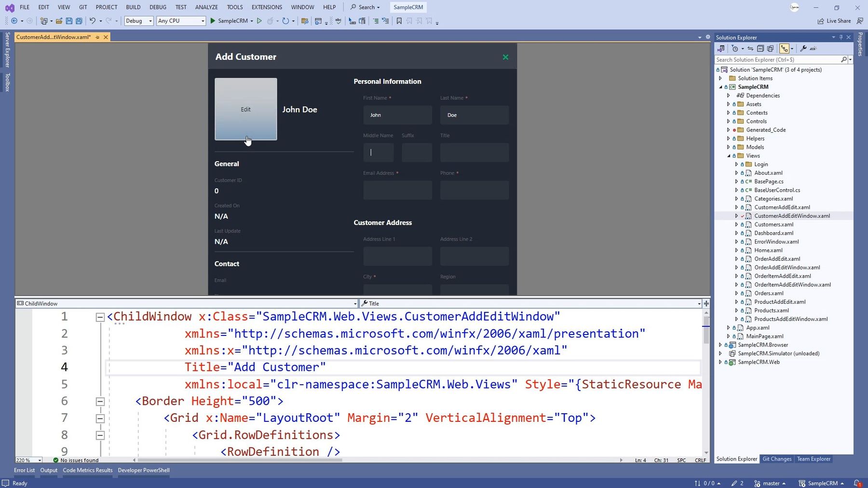Image resolution: width=868 pixels, height=488 pixels.
Task: Adjust the 220% editor zoom control
Action: [27, 460]
